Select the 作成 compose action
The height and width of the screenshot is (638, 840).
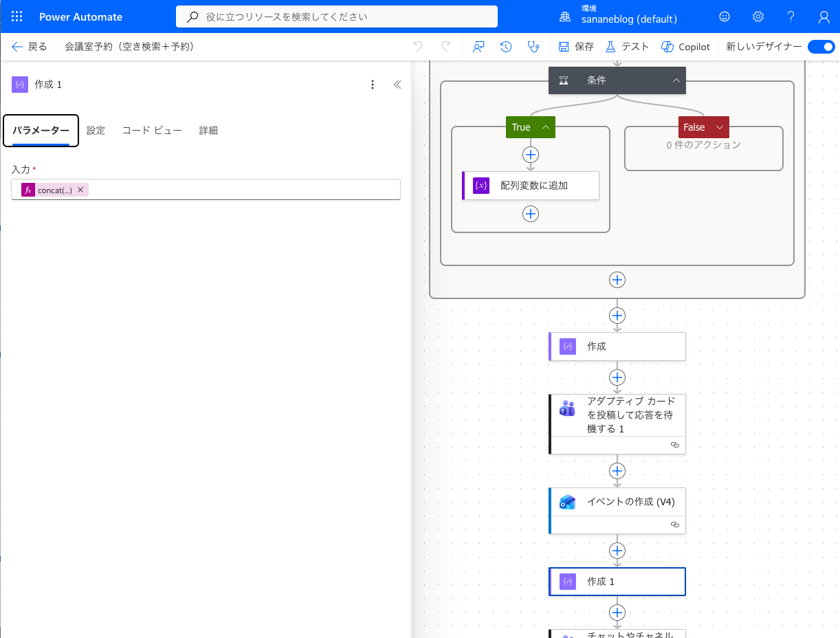tap(617, 346)
